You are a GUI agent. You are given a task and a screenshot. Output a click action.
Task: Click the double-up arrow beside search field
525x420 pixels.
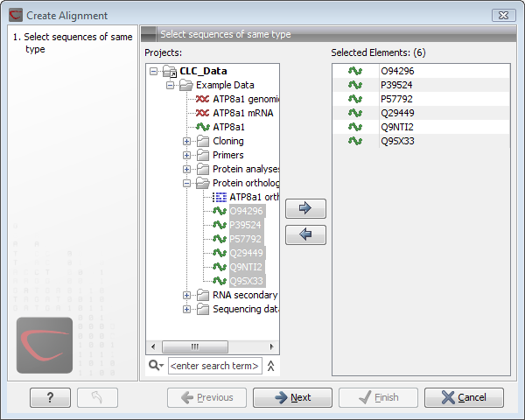271,366
